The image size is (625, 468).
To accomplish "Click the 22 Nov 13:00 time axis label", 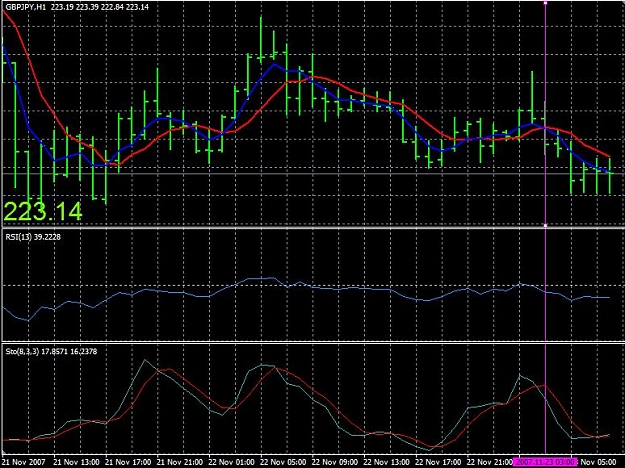I will tap(387, 462).
